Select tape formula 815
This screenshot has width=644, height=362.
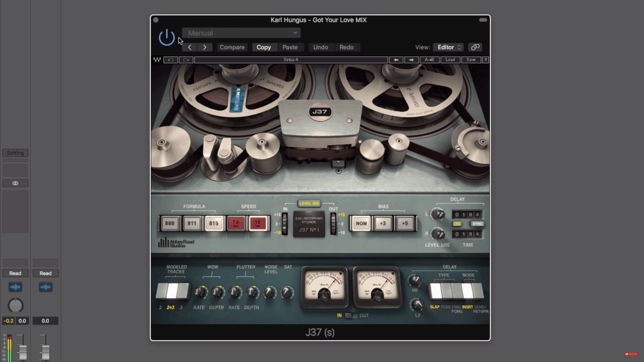click(213, 224)
